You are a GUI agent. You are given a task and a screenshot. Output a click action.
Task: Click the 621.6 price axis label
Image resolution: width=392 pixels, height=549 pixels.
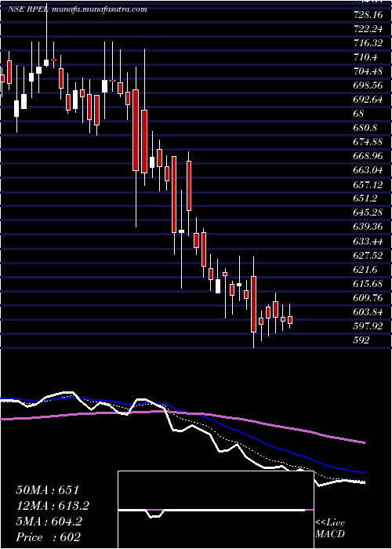(365, 269)
